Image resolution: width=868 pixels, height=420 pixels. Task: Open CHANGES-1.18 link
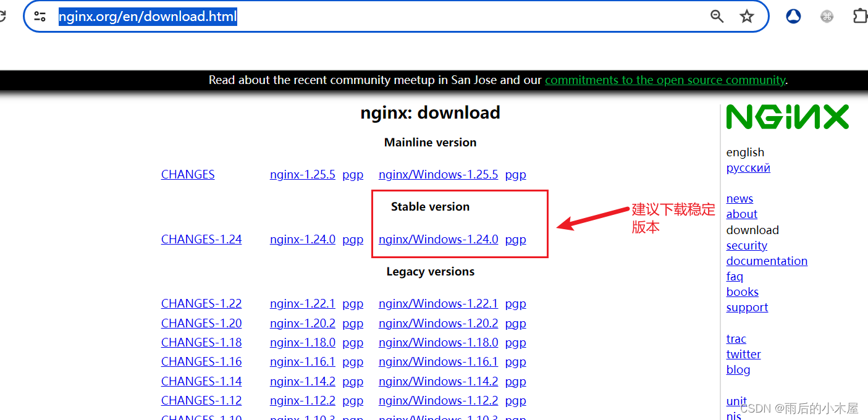201,343
